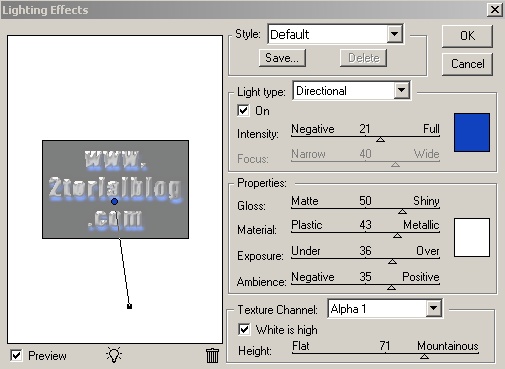Click the Intensity slider handle

380,140
